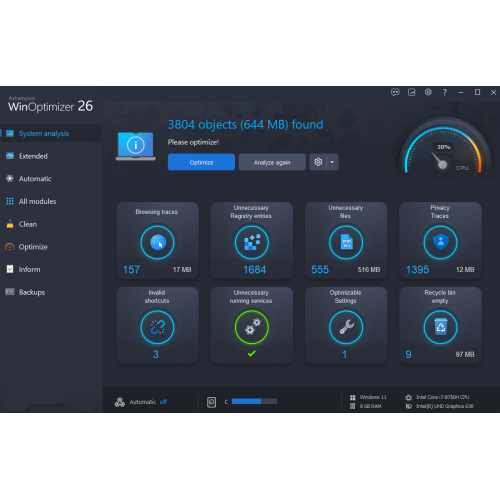The height and width of the screenshot is (500, 500).
Task: Click the Intel Core i7-8750H CPU text
Action: pyautogui.click(x=442, y=397)
